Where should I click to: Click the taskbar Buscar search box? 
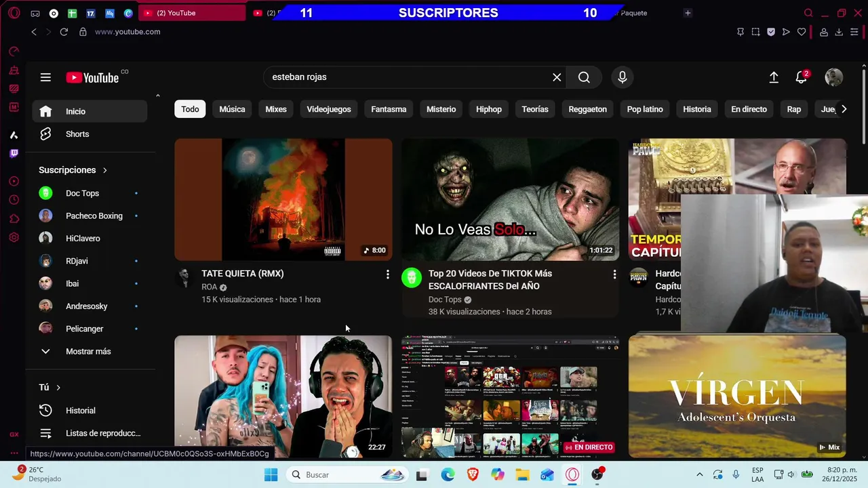coord(347,474)
